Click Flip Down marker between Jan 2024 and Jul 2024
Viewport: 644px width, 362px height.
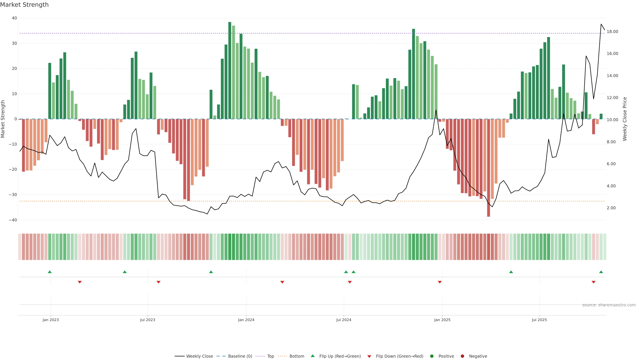pyautogui.click(x=282, y=282)
